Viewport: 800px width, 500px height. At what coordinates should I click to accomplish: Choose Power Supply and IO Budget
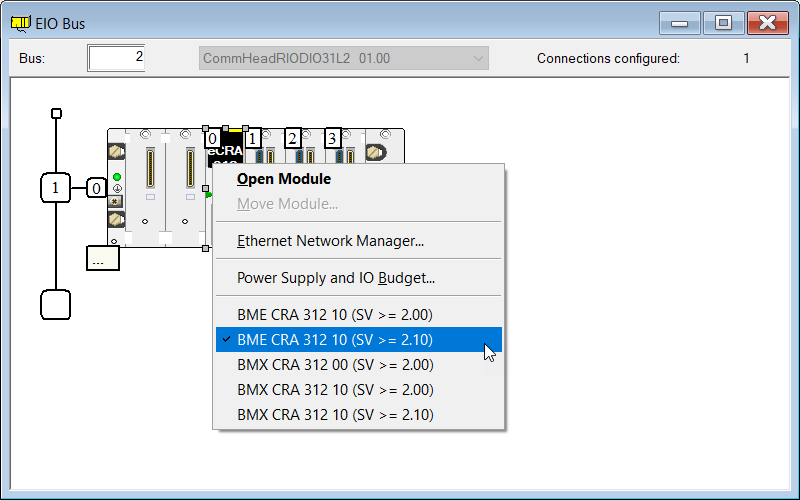coord(359,278)
